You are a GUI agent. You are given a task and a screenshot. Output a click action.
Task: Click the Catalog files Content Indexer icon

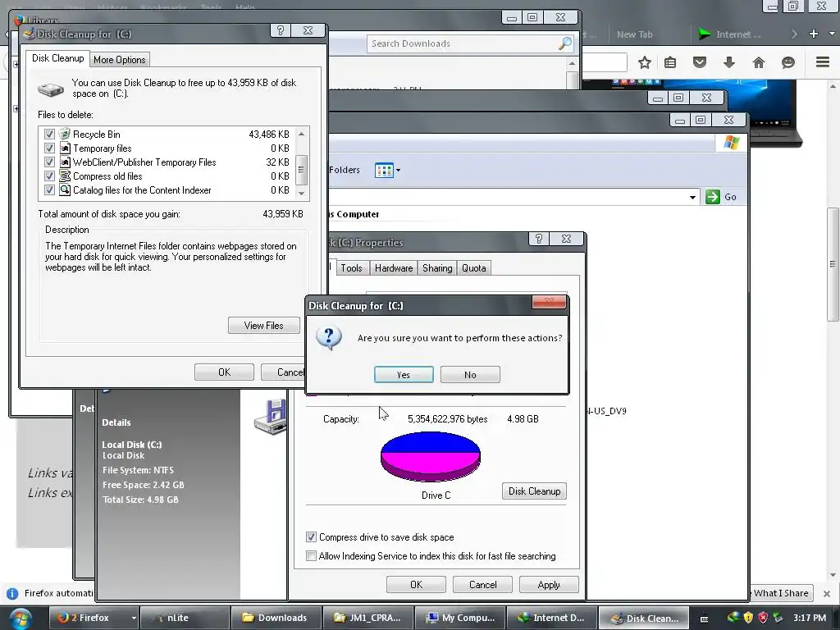pos(65,189)
